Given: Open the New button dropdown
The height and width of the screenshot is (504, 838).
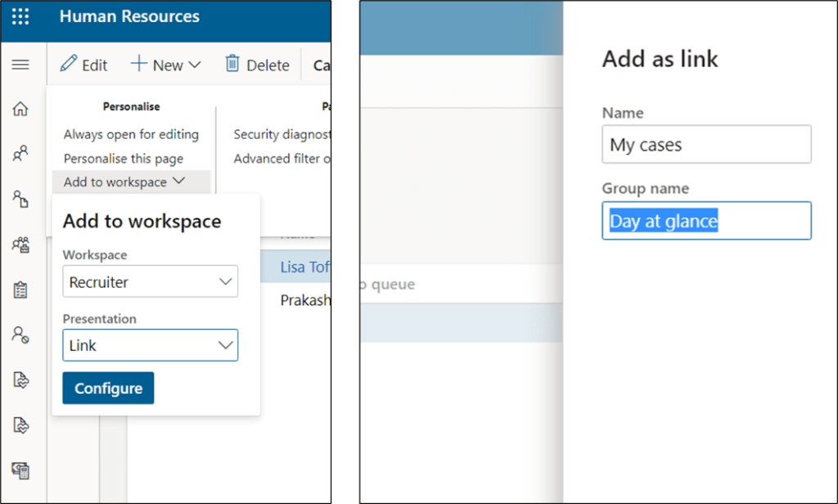Looking at the screenshot, I should tap(166, 65).
